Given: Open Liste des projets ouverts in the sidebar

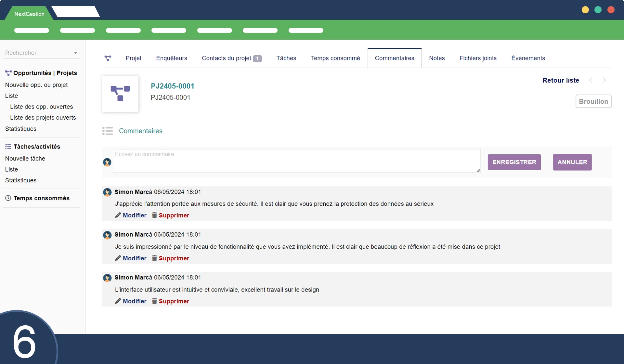Looking at the screenshot, I should 43,118.
